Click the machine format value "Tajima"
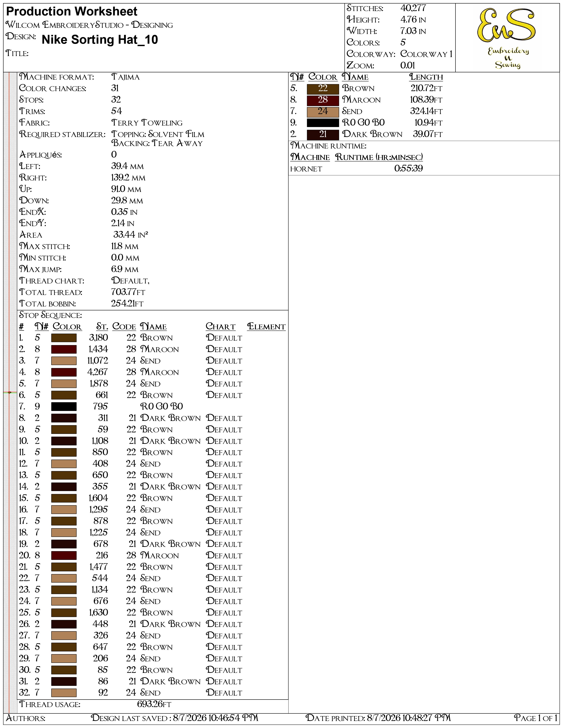Image resolution: width=563 pixels, height=728 pixels. tap(125, 77)
